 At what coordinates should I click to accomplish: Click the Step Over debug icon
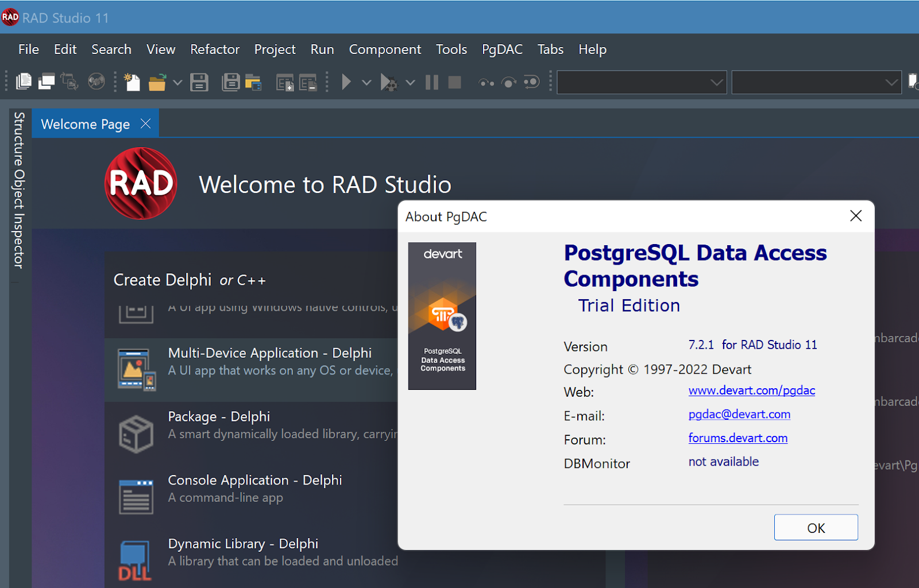click(x=509, y=83)
